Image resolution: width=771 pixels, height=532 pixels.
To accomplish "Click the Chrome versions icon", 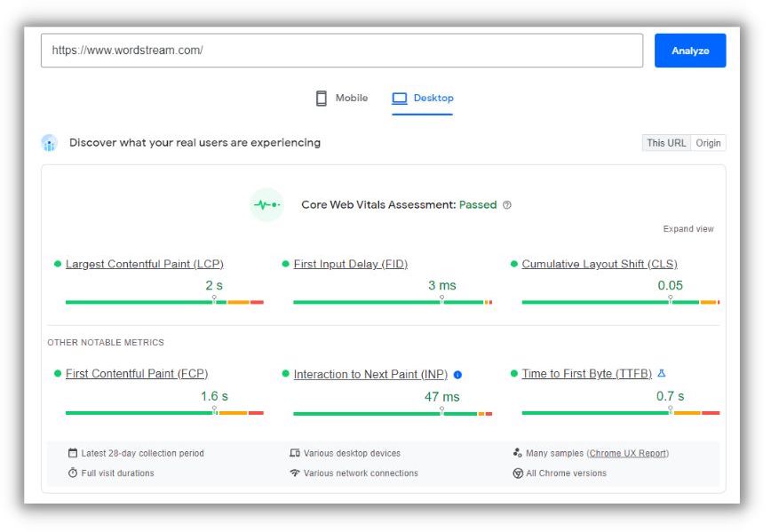I will tap(517, 473).
